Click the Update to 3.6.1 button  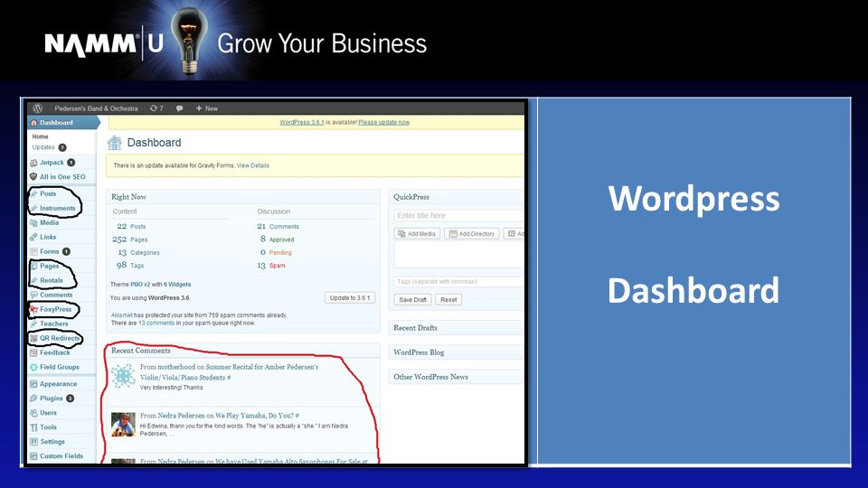(350, 297)
